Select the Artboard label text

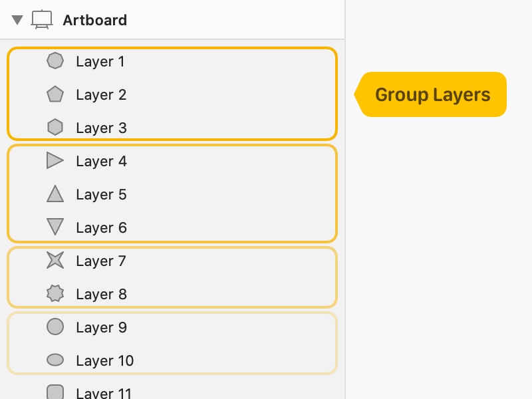coord(95,20)
